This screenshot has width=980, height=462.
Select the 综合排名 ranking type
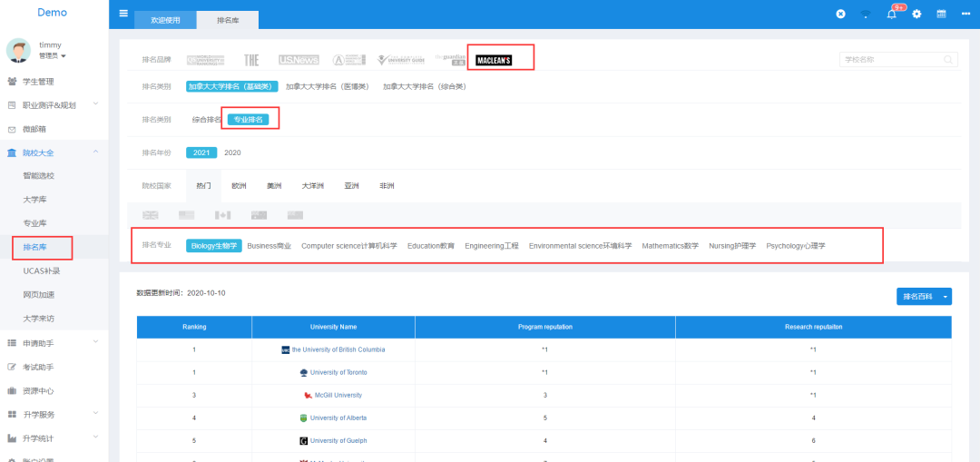point(206,120)
